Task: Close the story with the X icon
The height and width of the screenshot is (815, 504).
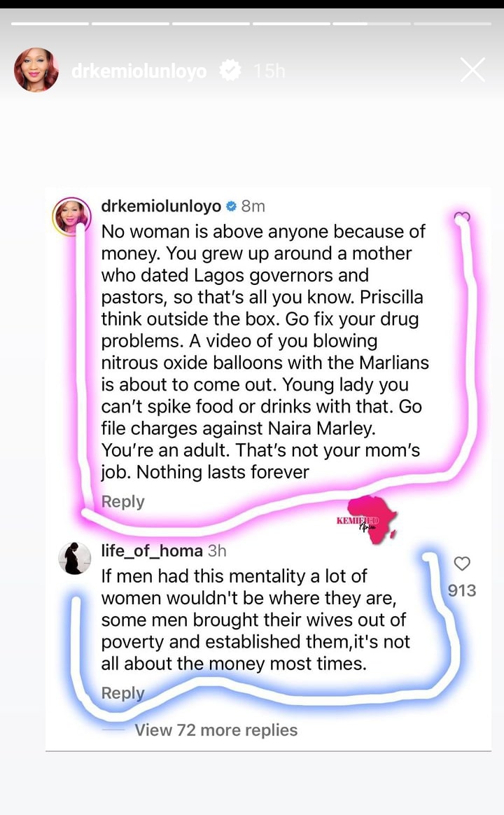Action: [x=472, y=70]
